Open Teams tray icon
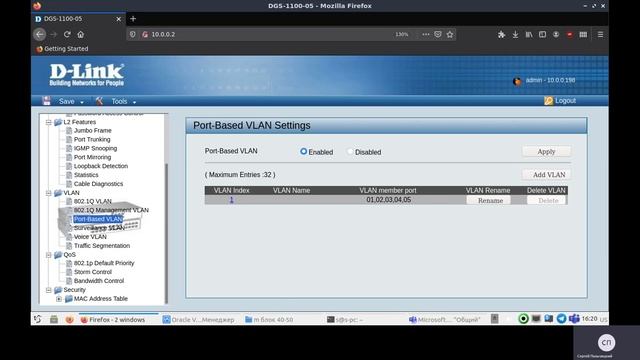640x360 pixels. point(574,319)
